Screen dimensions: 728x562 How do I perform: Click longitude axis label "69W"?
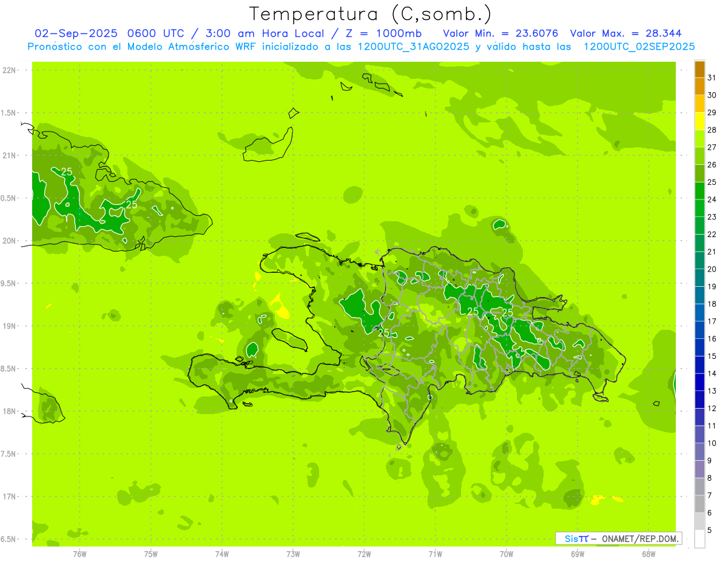point(578,554)
